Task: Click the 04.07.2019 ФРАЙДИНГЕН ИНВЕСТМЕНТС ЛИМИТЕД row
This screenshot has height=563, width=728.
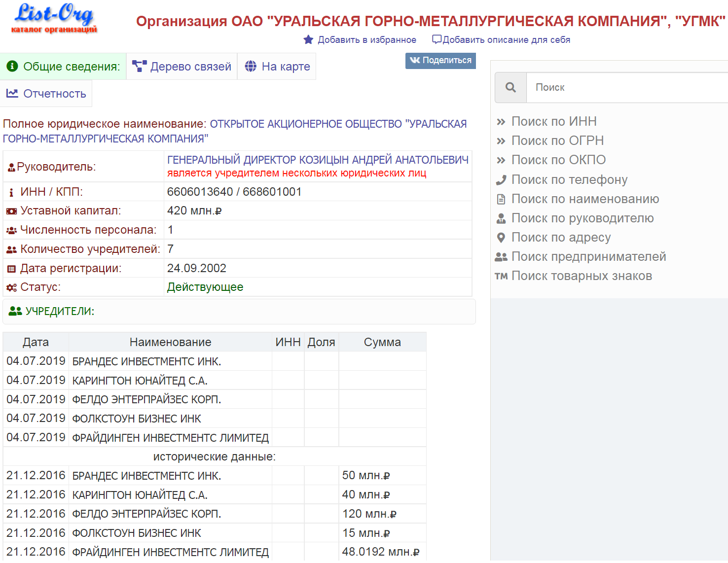Action: [215, 437]
